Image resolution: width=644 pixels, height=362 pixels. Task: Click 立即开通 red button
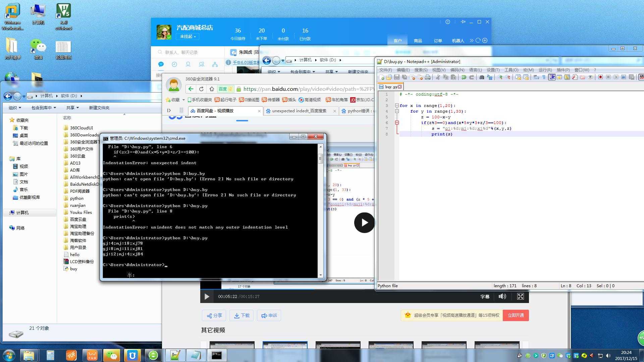(516, 315)
